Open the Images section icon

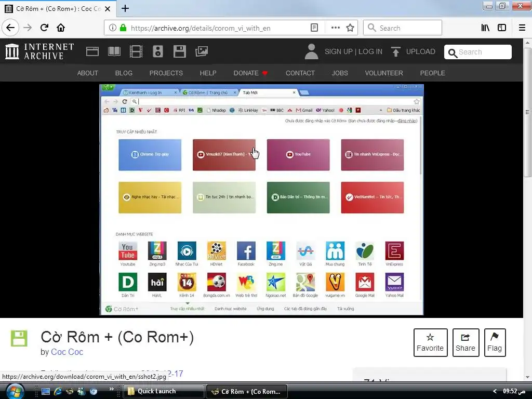tap(202, 51)
